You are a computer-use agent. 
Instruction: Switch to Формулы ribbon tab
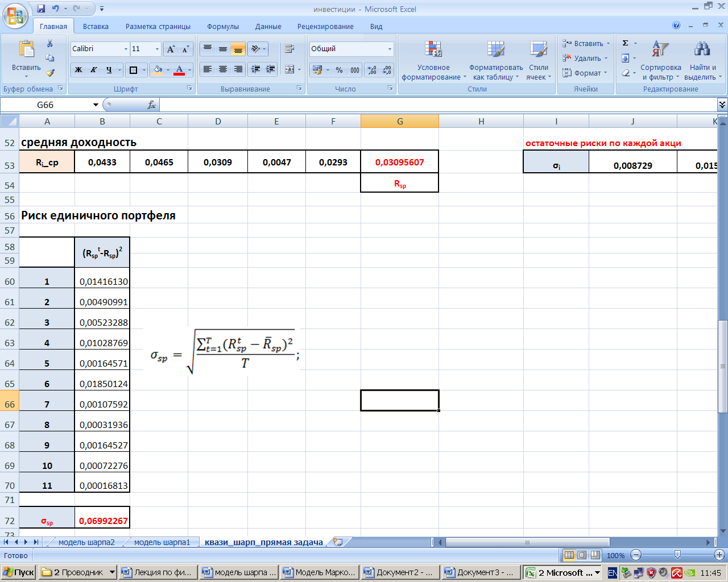tap(223, 26)
